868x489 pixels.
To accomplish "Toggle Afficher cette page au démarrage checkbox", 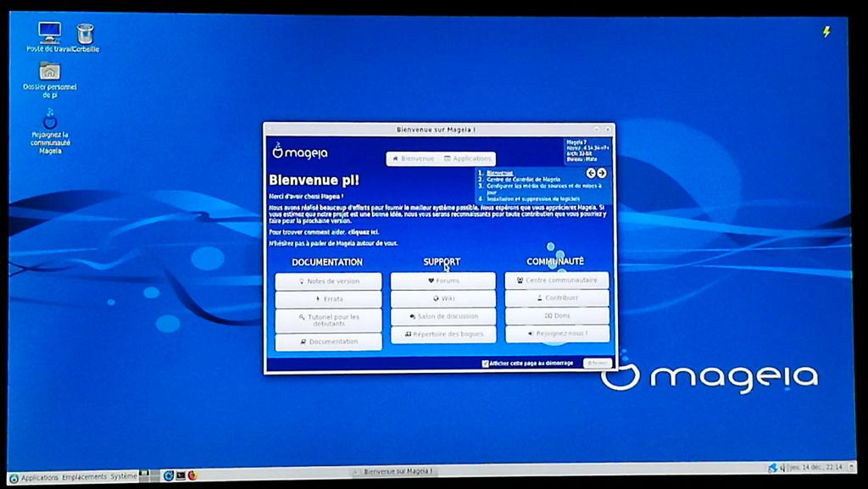I will [486, 364].
